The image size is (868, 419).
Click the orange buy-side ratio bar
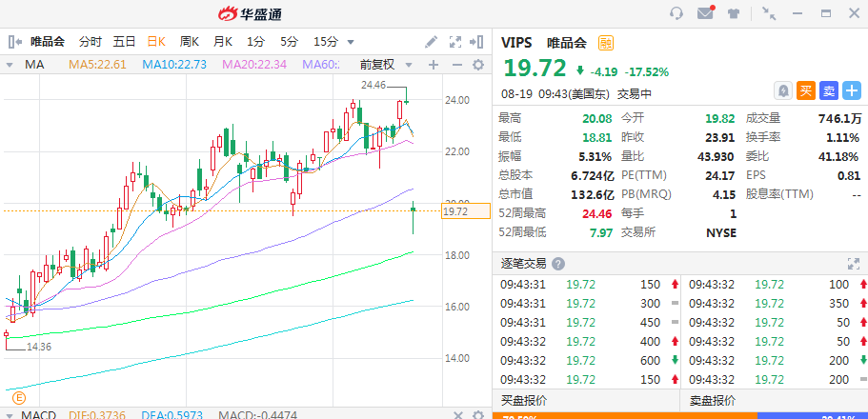(x=624, y=416)
